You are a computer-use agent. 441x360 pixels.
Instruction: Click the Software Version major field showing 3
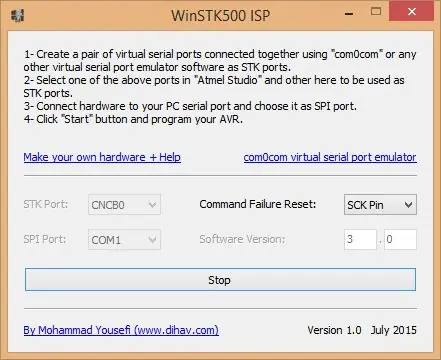(360, 239)
